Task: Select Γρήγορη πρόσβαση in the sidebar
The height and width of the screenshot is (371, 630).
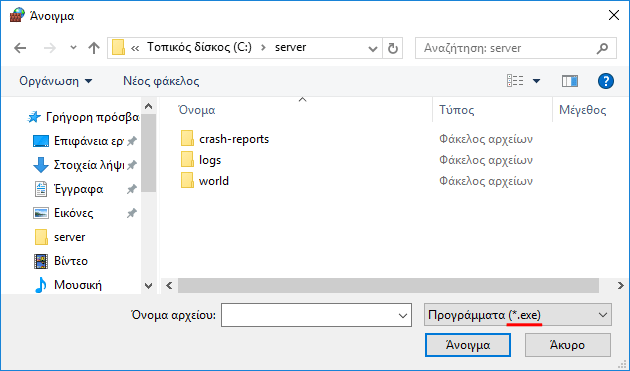Action: tap(83, 117)
